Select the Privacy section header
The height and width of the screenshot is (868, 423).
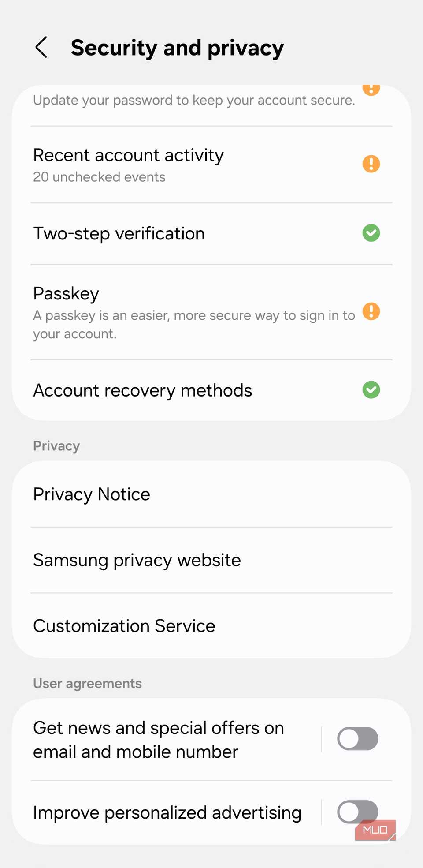[56, 445]
